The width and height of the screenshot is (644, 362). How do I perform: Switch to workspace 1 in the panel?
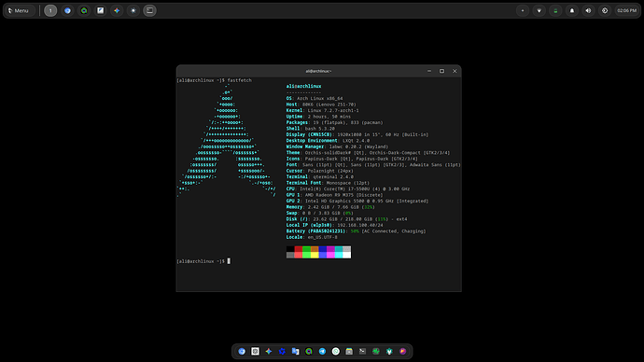[x=50, y=10]
